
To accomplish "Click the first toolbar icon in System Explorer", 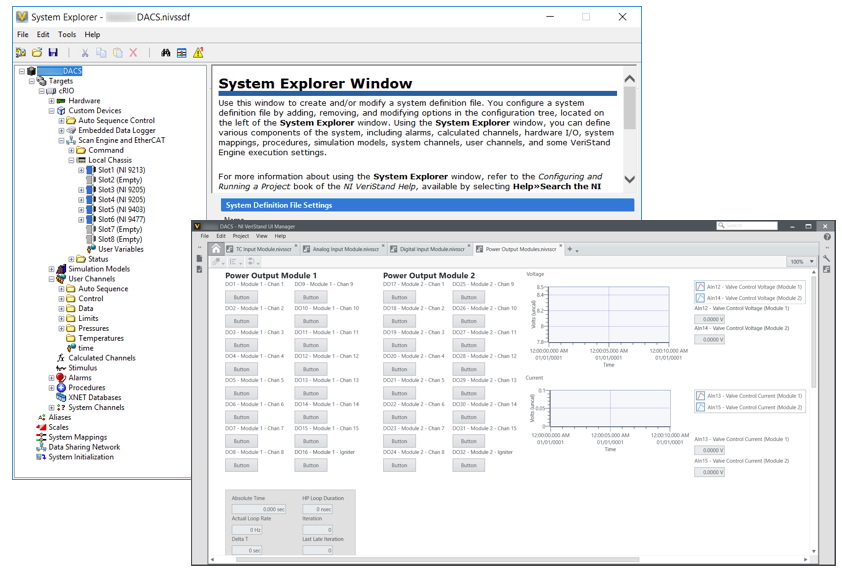I will pyautogui.click(x=21, y=53).
